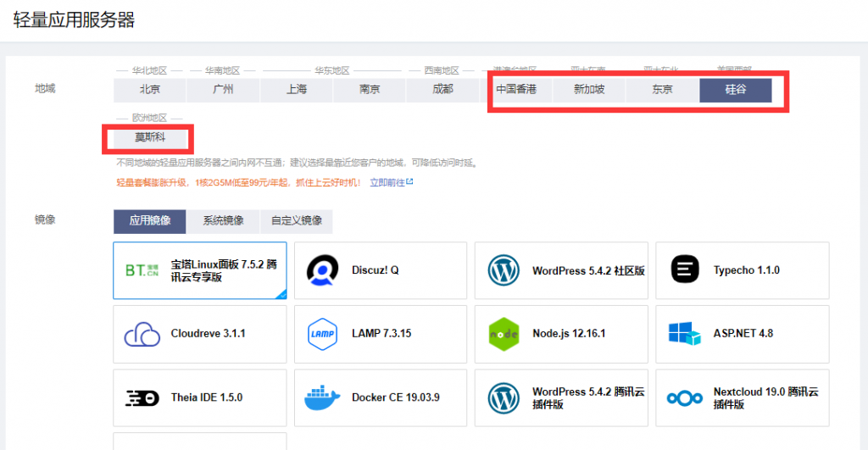This screenshot has height=450, width=868.
Task: Click the LAMP hexagon logo icon
Action: click(x=323, y=334)
